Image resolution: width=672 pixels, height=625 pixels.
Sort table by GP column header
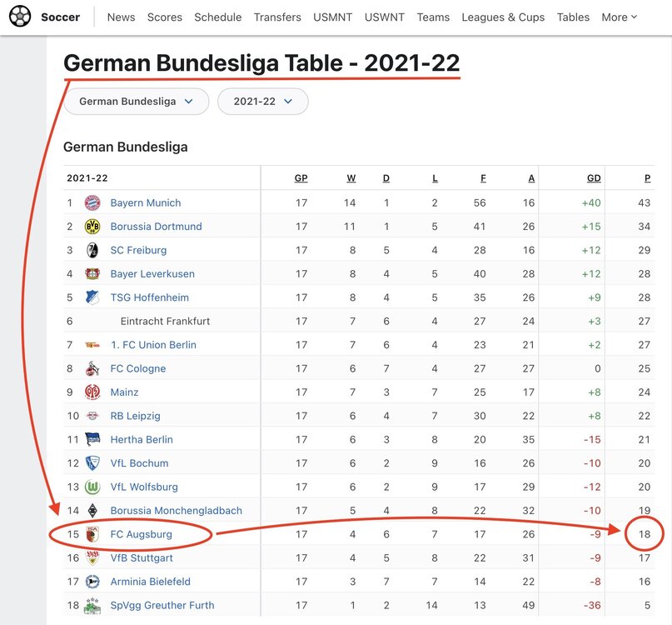click(x=301, y=178)
